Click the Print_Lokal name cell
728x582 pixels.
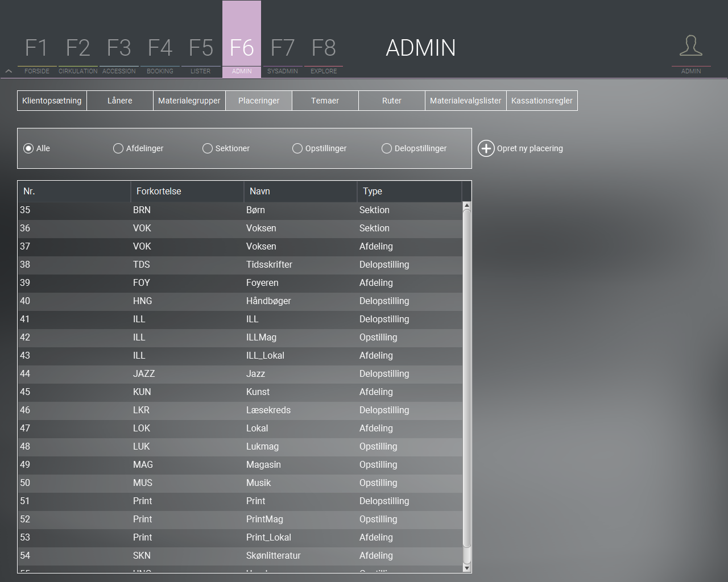pos(268,537)
